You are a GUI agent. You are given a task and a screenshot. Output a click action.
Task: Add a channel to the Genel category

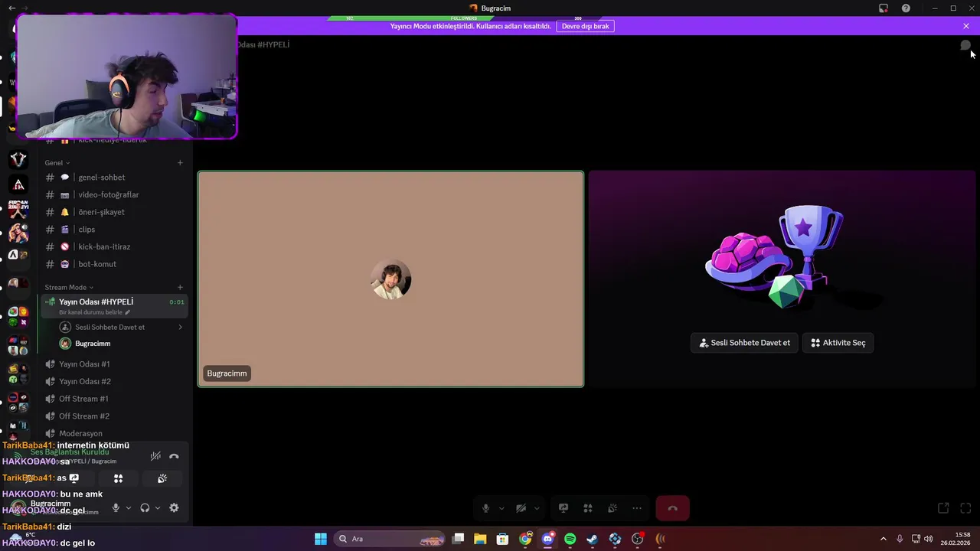pyautogui.click(x=180, y=162)
